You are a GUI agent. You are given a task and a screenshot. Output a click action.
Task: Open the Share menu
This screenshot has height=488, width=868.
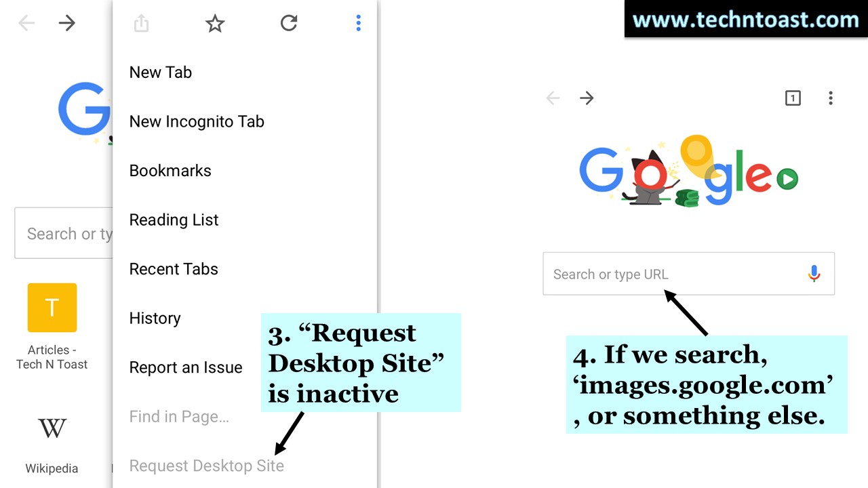pos(141,22)
